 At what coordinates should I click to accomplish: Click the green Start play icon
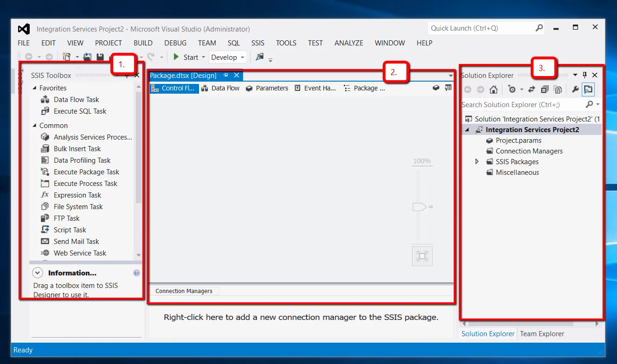pos(176,57)
